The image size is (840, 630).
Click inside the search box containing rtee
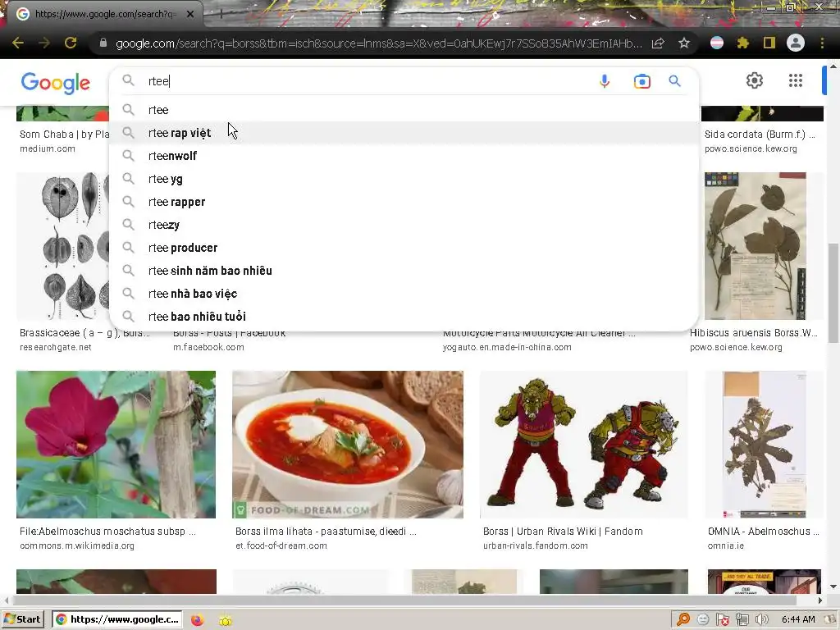[x=370, y=81]
